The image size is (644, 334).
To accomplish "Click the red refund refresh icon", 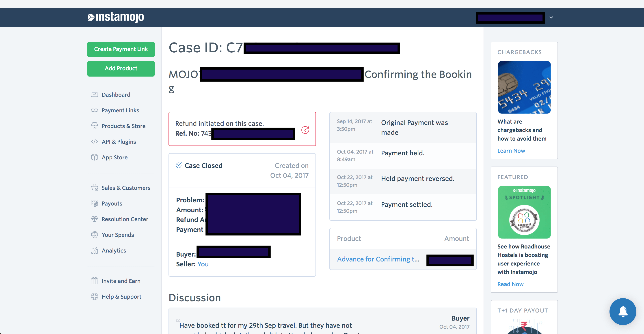I will pyautogui.click(x=306, y=129).
